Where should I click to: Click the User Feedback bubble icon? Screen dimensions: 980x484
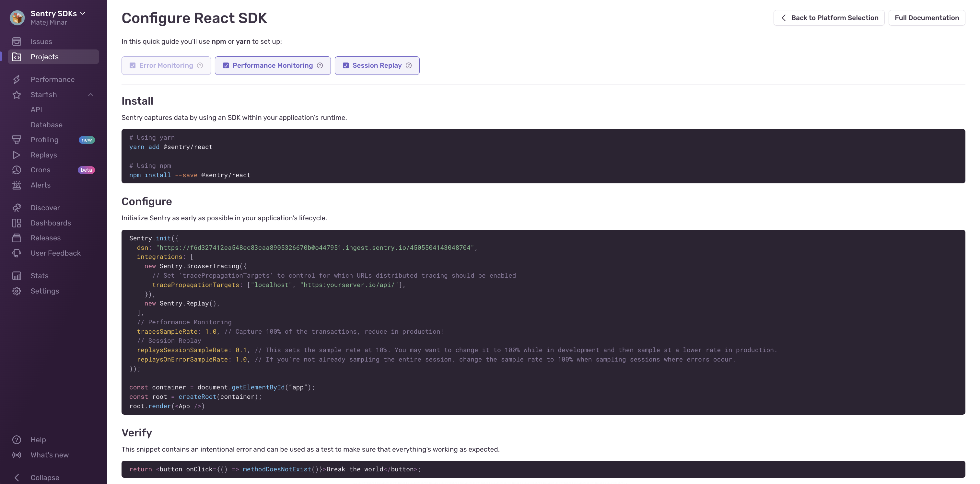point(17,253)
